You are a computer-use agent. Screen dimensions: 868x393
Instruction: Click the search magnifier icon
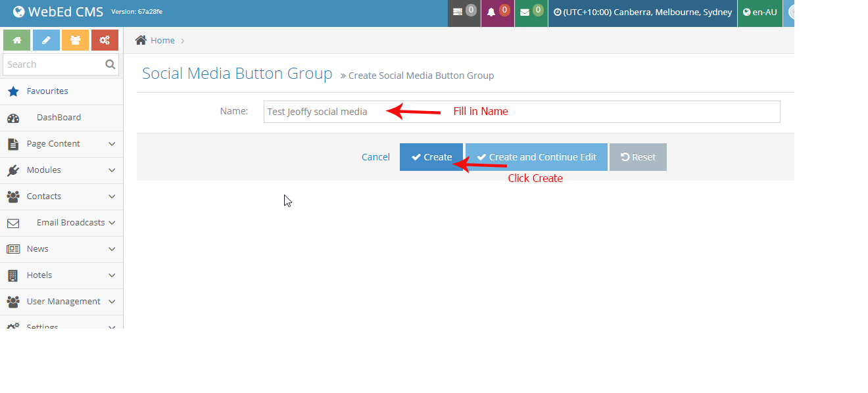pyautogui.click(x=110, y=64)
